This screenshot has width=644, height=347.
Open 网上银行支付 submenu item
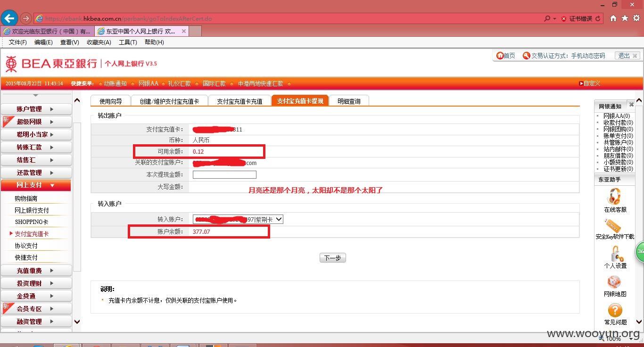click(32, 210)
